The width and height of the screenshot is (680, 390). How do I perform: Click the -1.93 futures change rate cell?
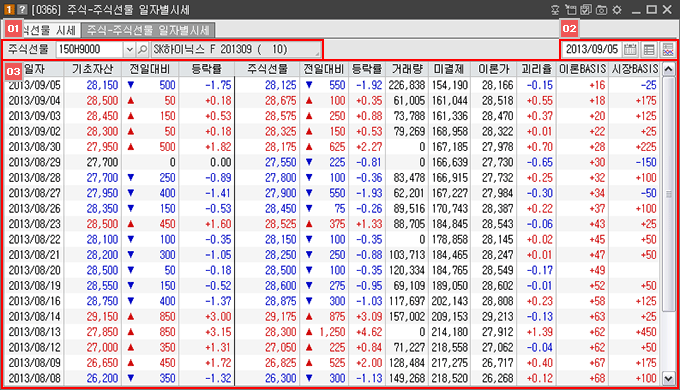367,193
